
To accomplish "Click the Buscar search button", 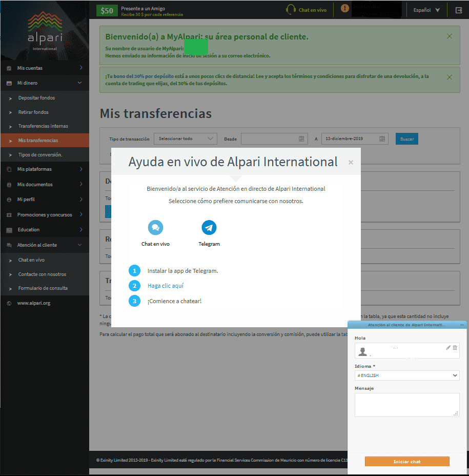I will (407, 139).
